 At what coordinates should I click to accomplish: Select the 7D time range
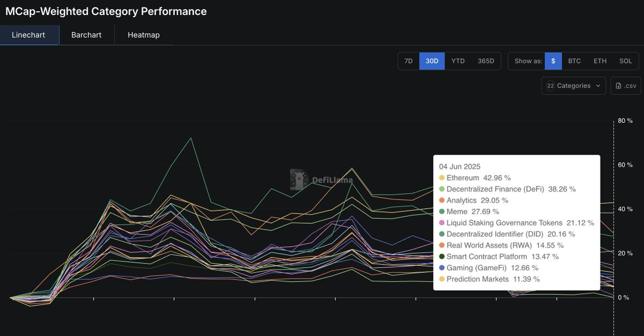[408, 61]
